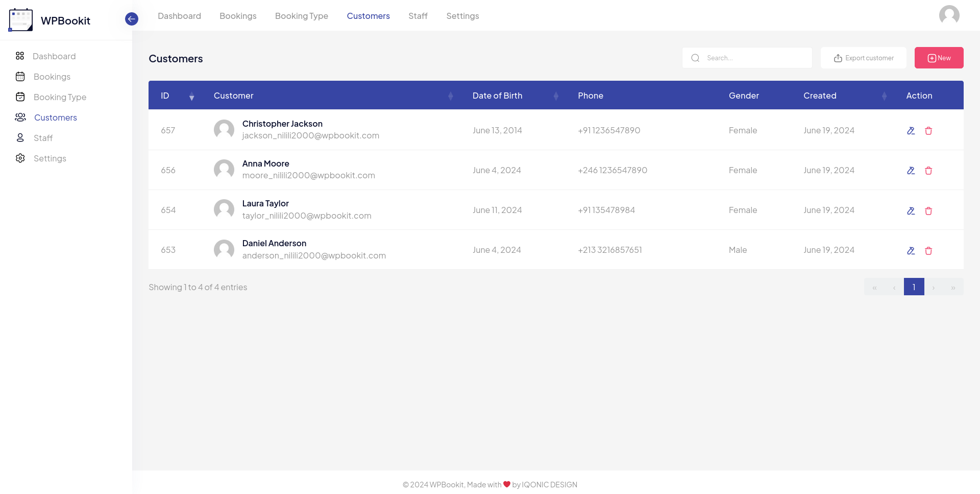Screen dimensions: 980x494
Task: Click customer ID 654
Action: pos(168,210)
